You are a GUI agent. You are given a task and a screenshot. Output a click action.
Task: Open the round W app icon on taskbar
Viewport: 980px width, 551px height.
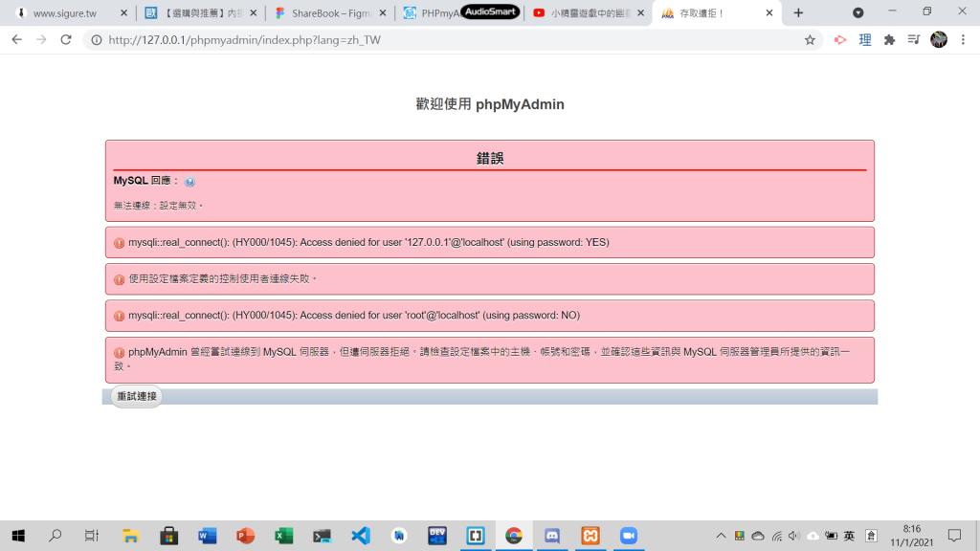coord(399,536)
